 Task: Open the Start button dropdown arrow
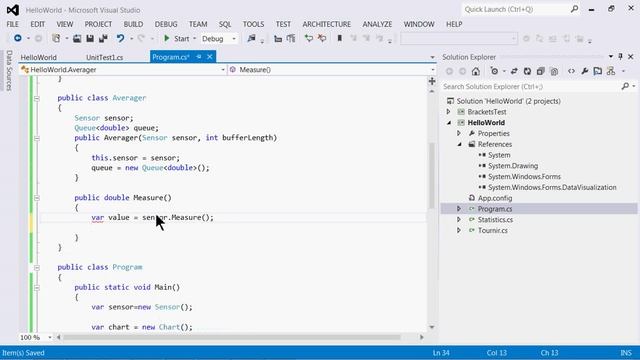pos(194,38)
